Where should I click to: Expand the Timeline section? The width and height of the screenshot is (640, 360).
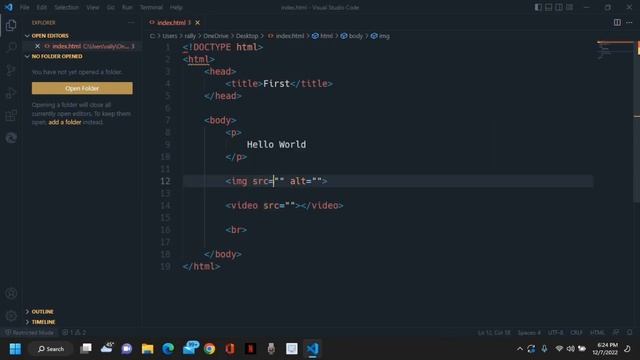coord(40,322)
